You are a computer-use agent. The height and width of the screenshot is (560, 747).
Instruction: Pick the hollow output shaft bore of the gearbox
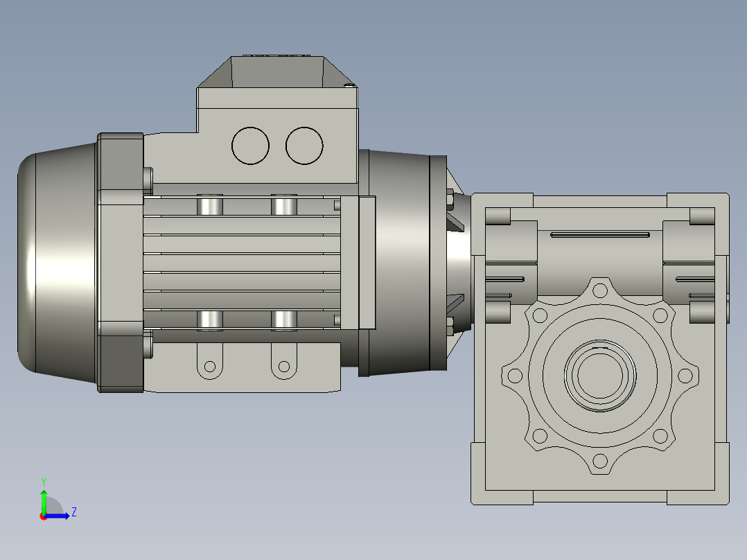click(600, 376)
